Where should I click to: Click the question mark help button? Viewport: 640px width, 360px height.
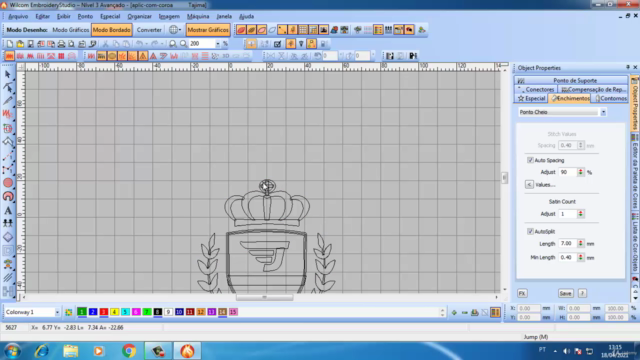click(x=582, y=293)
